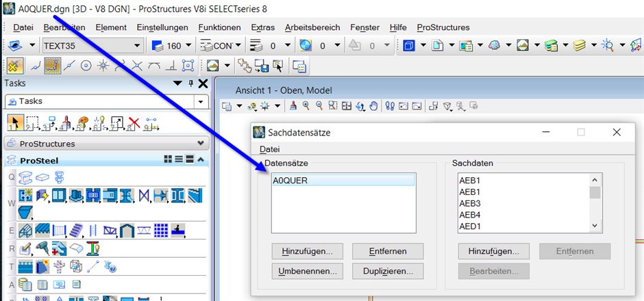Screen dimensions: 644x301
Task: Pick the Delete Element red X tool
Action: point(134,122)
